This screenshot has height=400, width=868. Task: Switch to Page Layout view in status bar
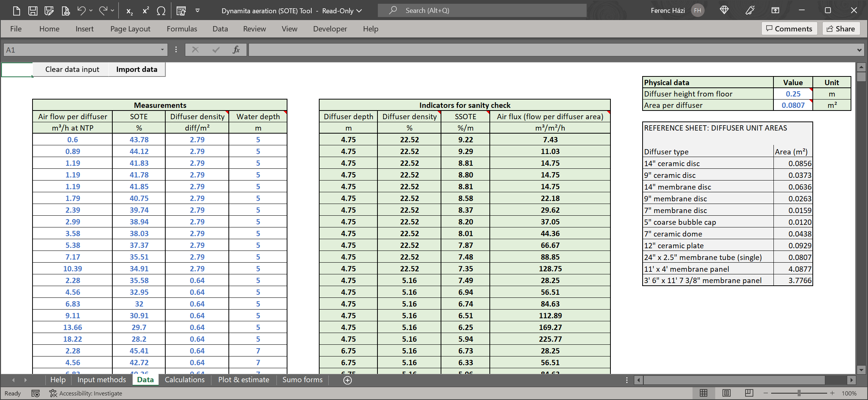[x=726, y=393]
